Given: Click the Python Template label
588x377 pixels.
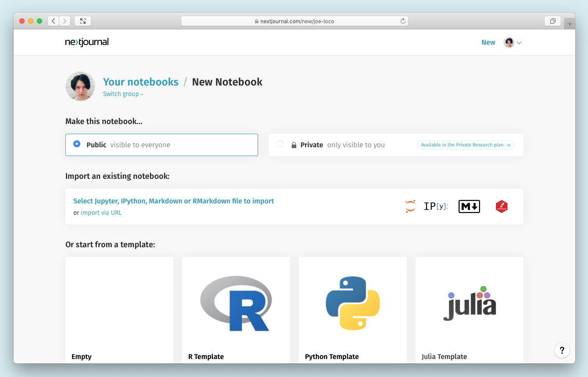Looking at the screenshot, I should (332, 357).
